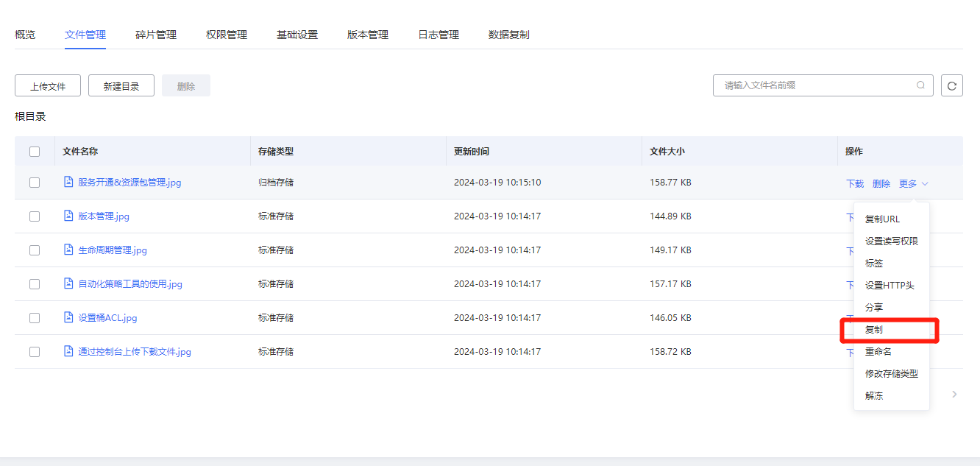Check the box for 自动化策略工具的使用.jpg
The height and width of the screenshot is (466, 980).
pyautogui.click(x=35, y=284)
